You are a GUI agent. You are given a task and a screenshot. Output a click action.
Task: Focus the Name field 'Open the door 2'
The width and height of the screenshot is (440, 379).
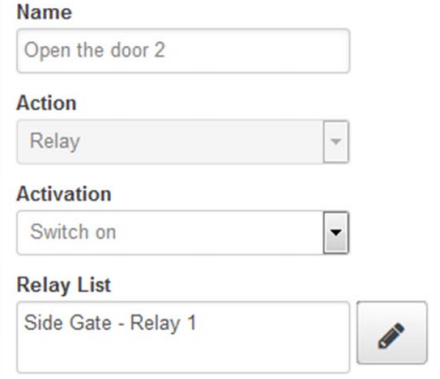tap(183, 51)
